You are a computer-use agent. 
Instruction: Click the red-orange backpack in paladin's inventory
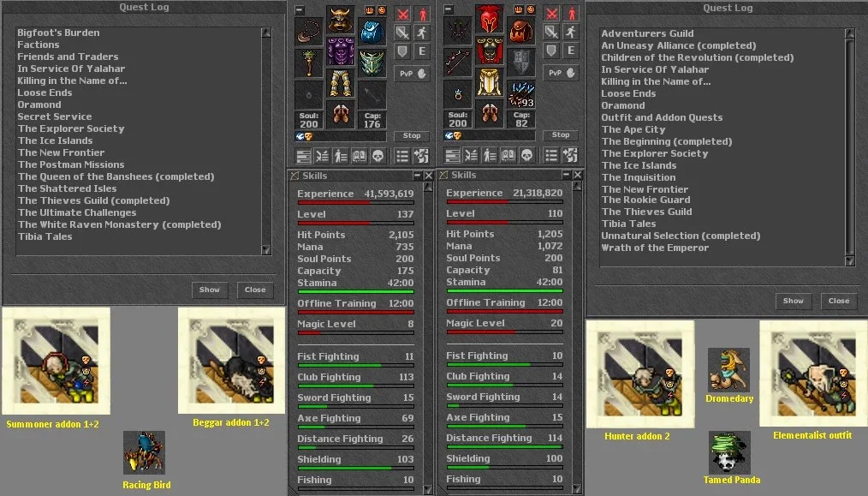(x=521, y=31)
